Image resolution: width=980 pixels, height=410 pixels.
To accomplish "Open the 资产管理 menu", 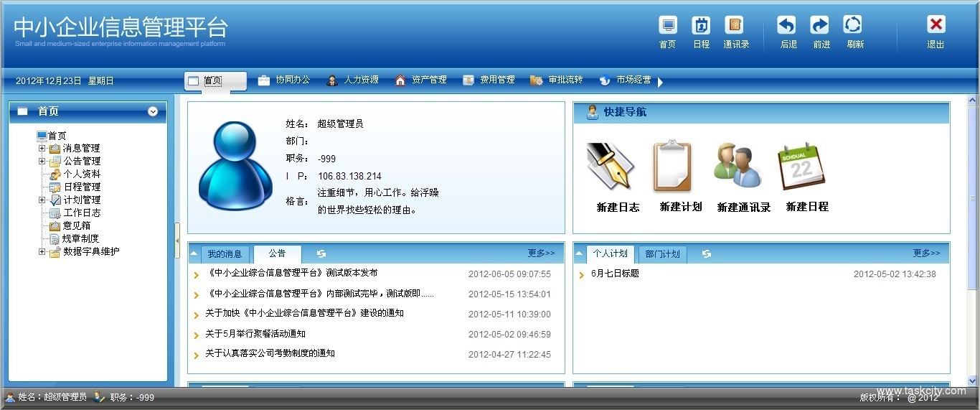I will pos(420,80).
